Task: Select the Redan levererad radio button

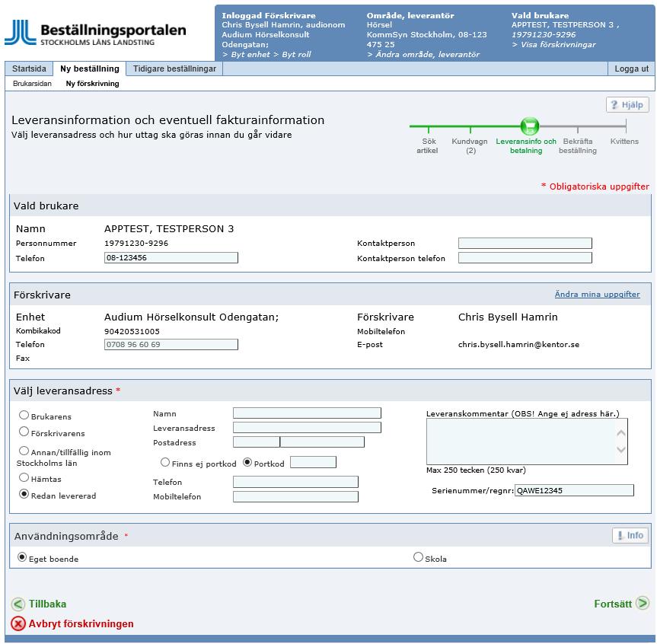Action: (24, 494)
